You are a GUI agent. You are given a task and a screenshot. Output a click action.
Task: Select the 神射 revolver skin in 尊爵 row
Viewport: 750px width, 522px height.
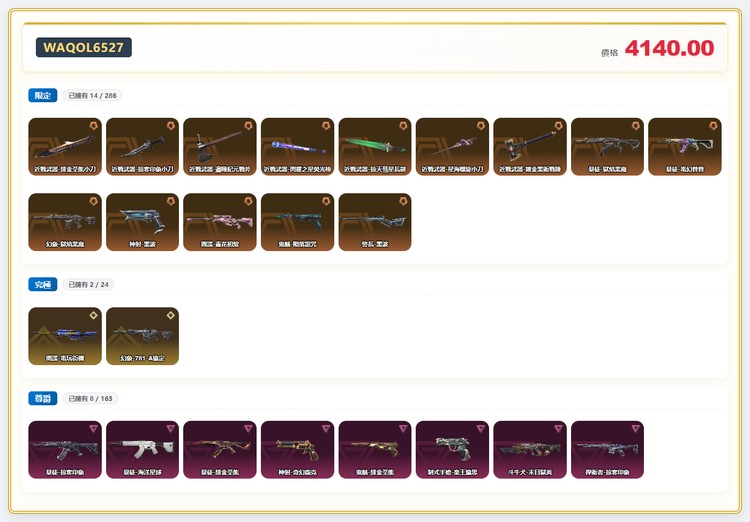[297, 449]
